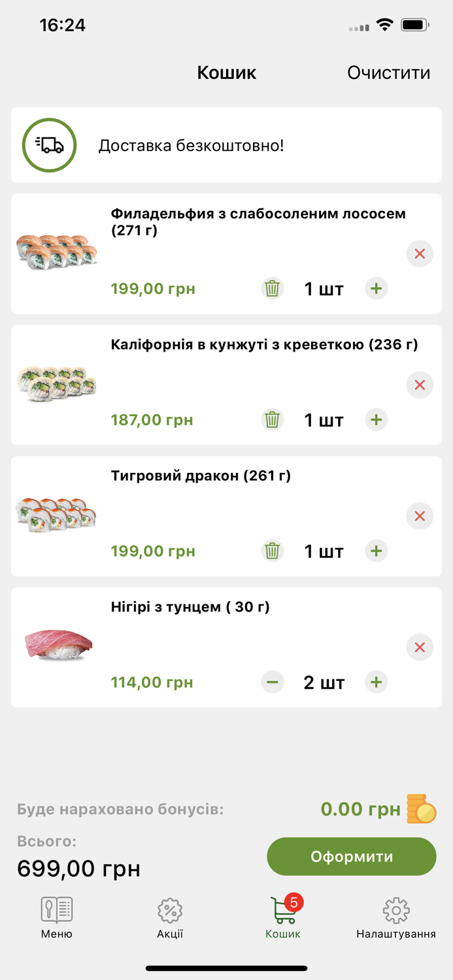Remove Нігірі з тунцем with red X
The image size is (453, 980).
point(420,647)
